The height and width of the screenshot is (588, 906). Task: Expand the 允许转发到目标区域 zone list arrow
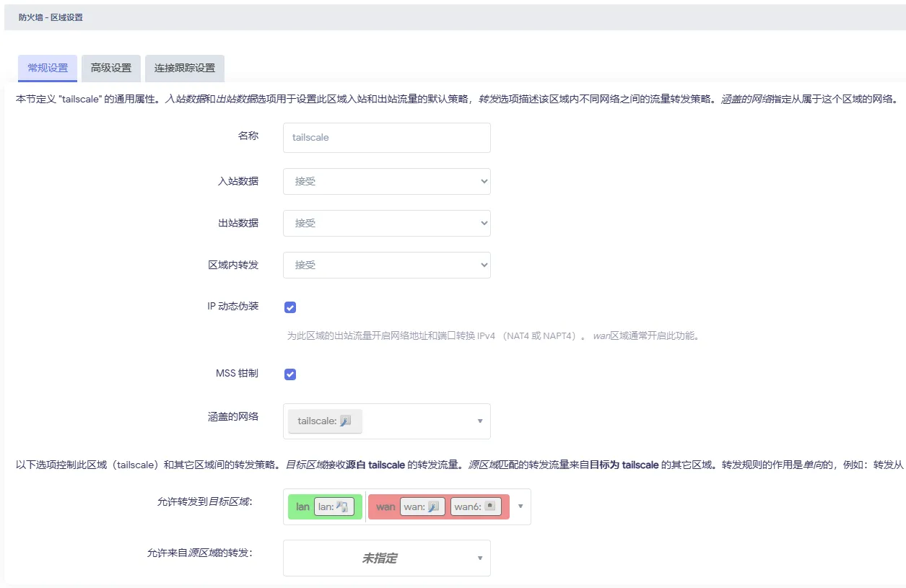(x=520, y=506)
